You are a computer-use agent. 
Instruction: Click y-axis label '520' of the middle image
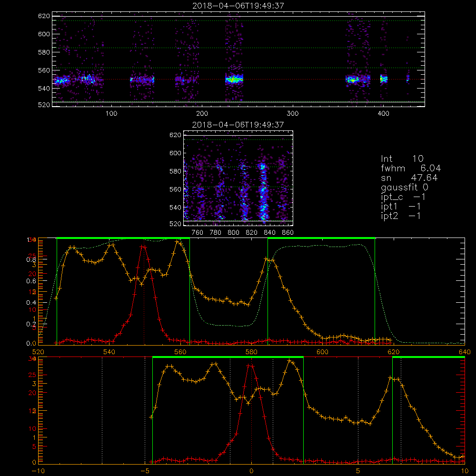pos(175,224)
